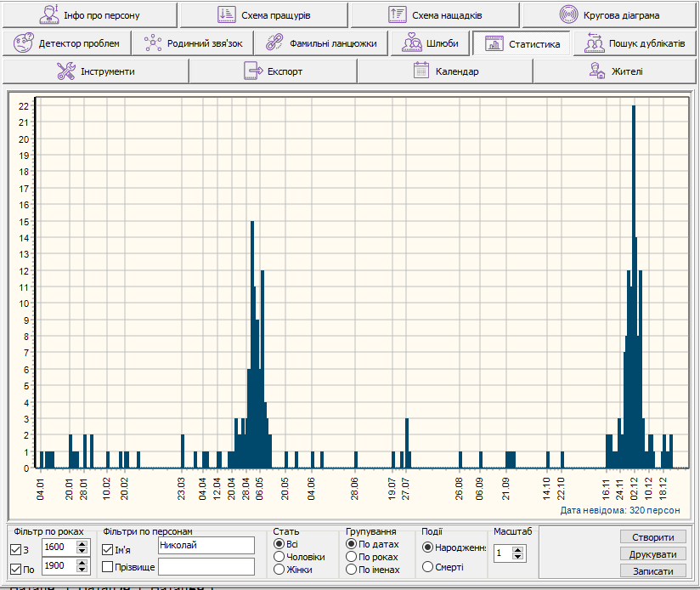Choose the Смерті events radio button

coord(427,567)
